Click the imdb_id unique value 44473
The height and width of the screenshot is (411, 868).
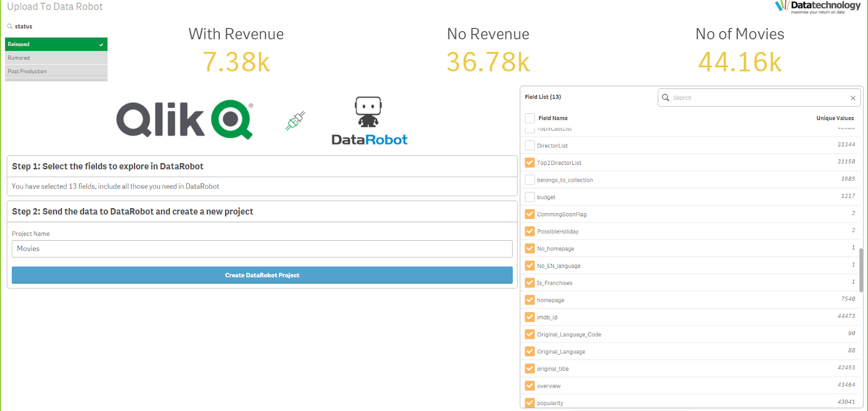coord(846,316)
